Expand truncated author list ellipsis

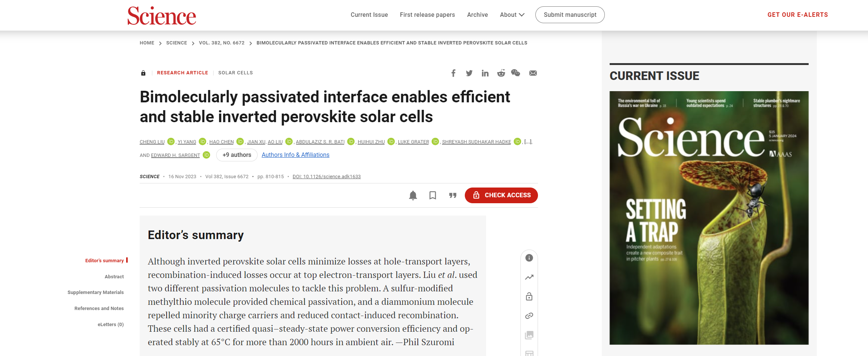[528, 142]
